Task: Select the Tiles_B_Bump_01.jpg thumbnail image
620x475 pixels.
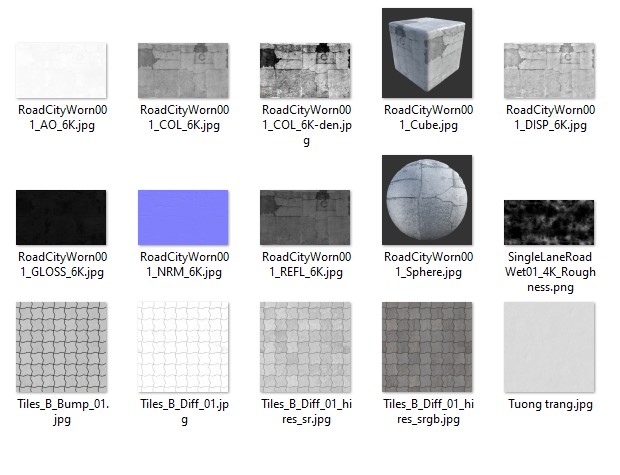Action: click(x=61, y=347)
